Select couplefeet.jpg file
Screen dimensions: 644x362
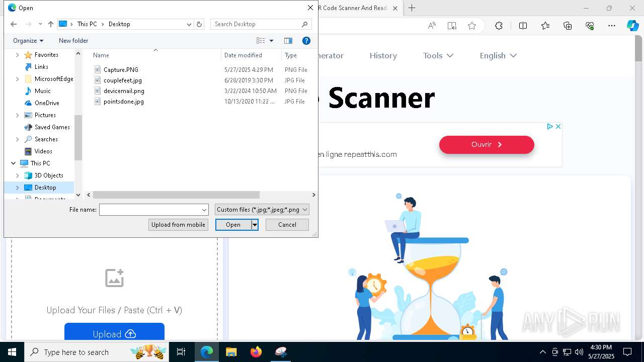(123, 80)
